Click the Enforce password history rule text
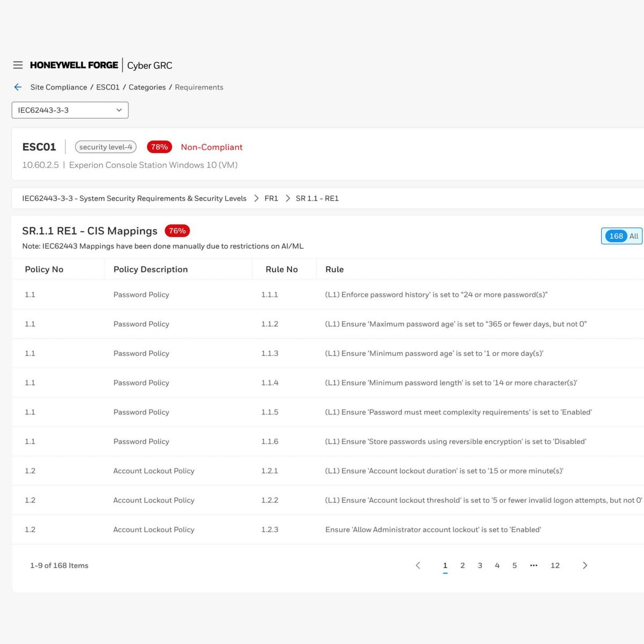Image resolution: width=644 pixels, height=644 pixels. pos(436,295)
